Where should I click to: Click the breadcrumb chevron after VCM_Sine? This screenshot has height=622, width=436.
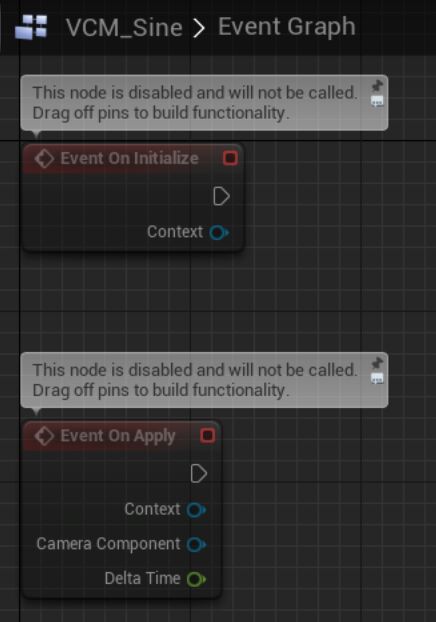[199, 29]
